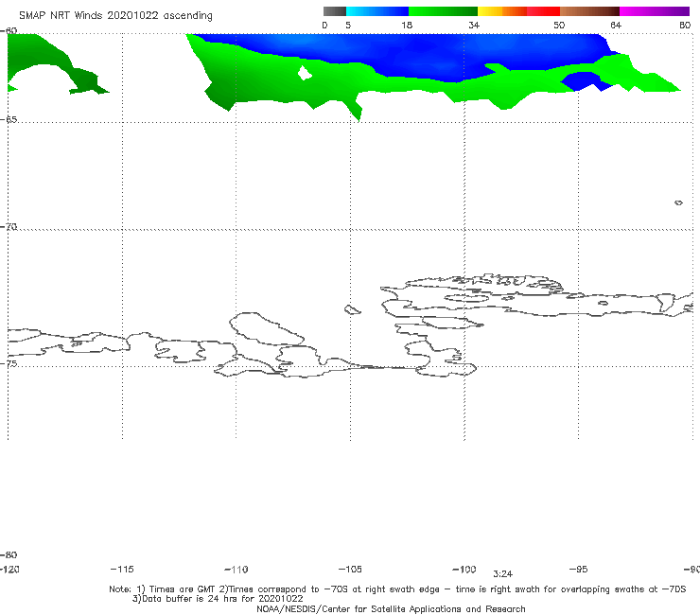Click the yellow-orange segment of the color bar
Image resolution: width=700 pixels, height=615 pixels.
(501, 11)
